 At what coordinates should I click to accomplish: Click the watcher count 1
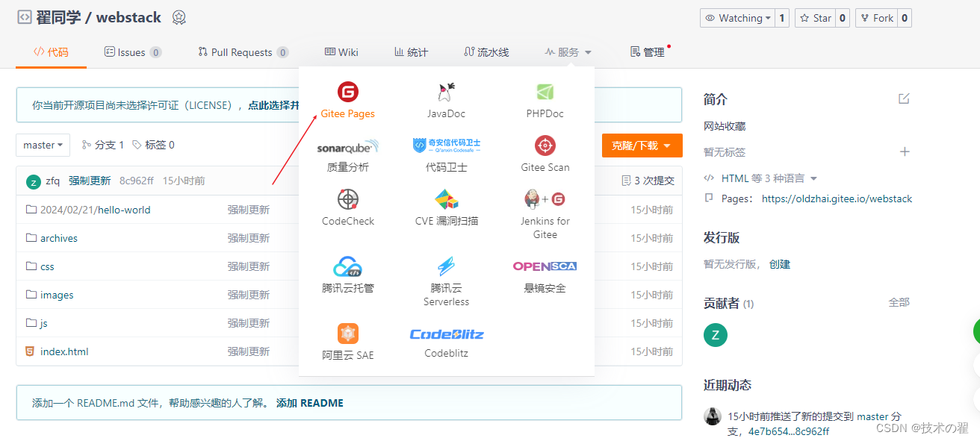pyautogui.click(x=782, y=18)
